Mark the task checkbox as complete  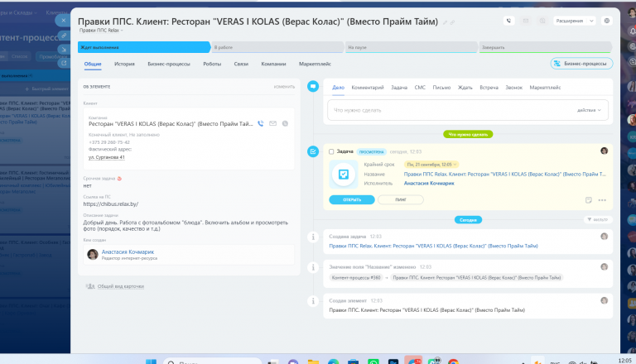[331, 151]
